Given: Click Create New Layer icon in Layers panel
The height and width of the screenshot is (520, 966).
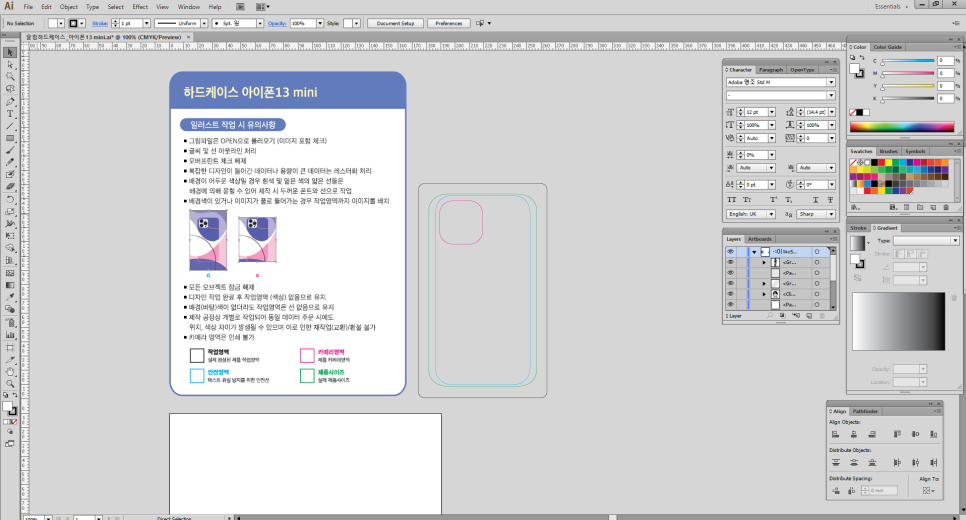Looking at the screenshot, I should (x=809, y=315).
